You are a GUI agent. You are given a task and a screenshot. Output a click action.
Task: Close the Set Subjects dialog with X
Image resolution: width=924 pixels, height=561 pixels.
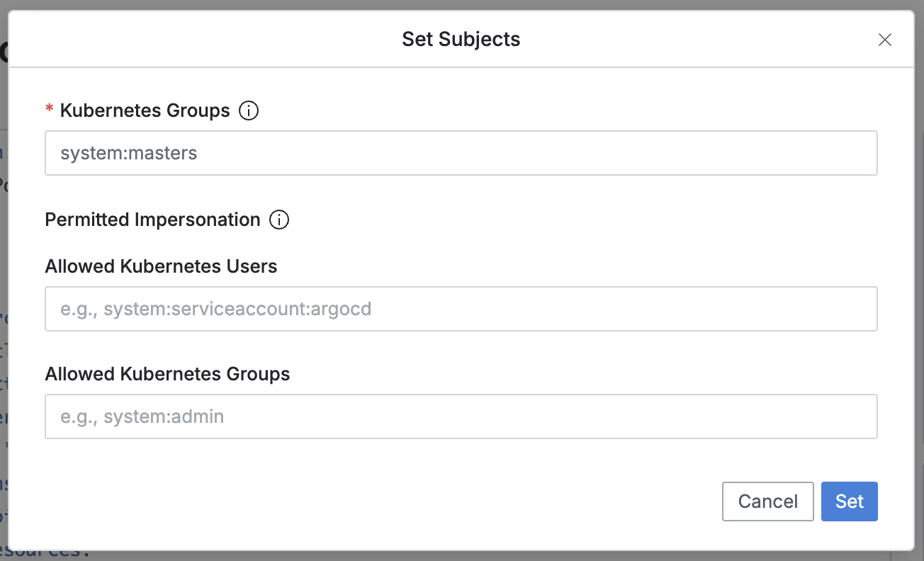[884, 40]
